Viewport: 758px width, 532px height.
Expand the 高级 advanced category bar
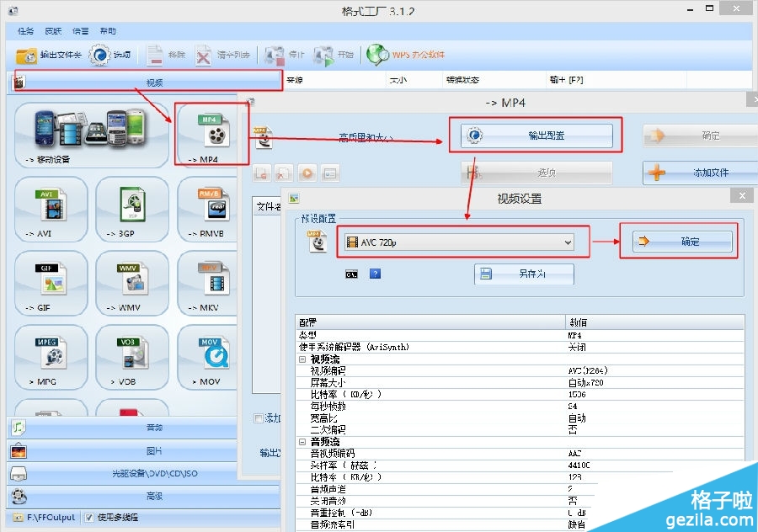145,497
